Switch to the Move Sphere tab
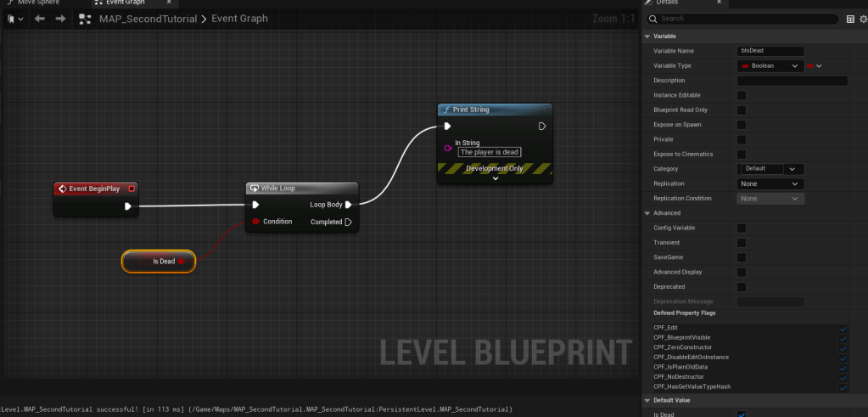The image size is (868, 417). tap(37, 3)
